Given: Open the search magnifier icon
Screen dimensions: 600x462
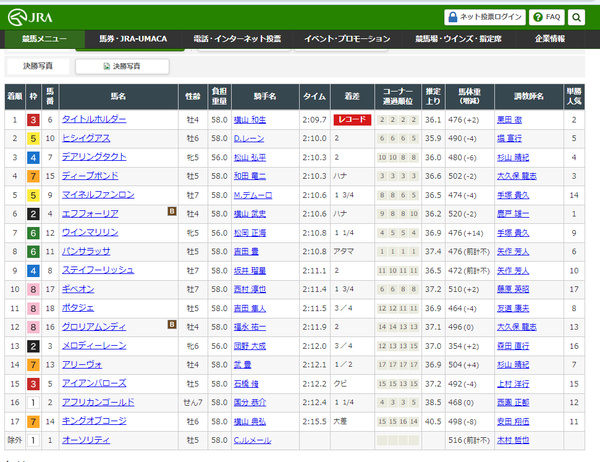Looking at the screenshot, I should pyautogui.click(x=576, y=17).
